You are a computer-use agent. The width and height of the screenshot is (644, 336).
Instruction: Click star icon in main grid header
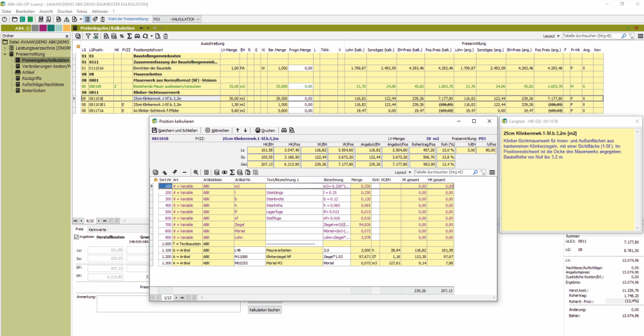pos(78,47)
